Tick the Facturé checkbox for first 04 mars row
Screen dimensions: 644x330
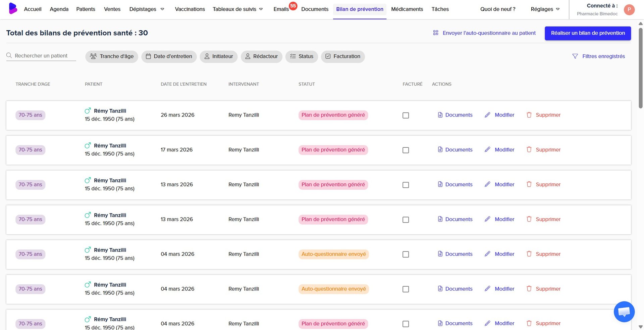tap(406, 254)
